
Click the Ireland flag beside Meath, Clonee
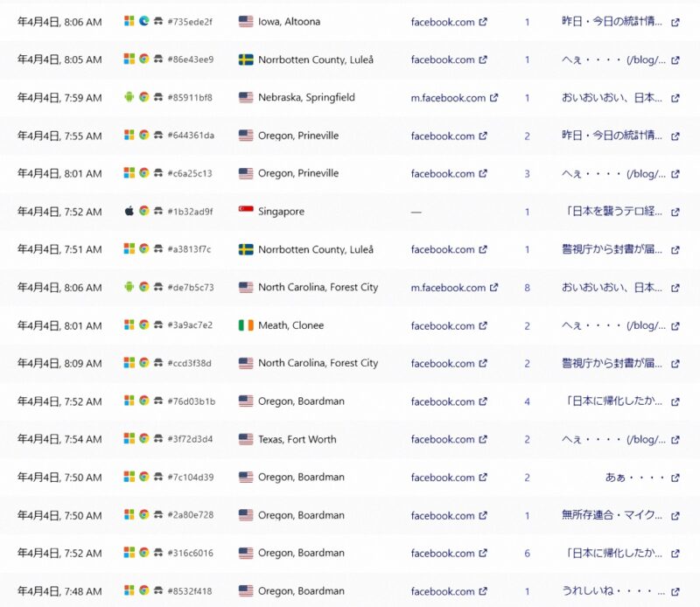click(246, 325)
